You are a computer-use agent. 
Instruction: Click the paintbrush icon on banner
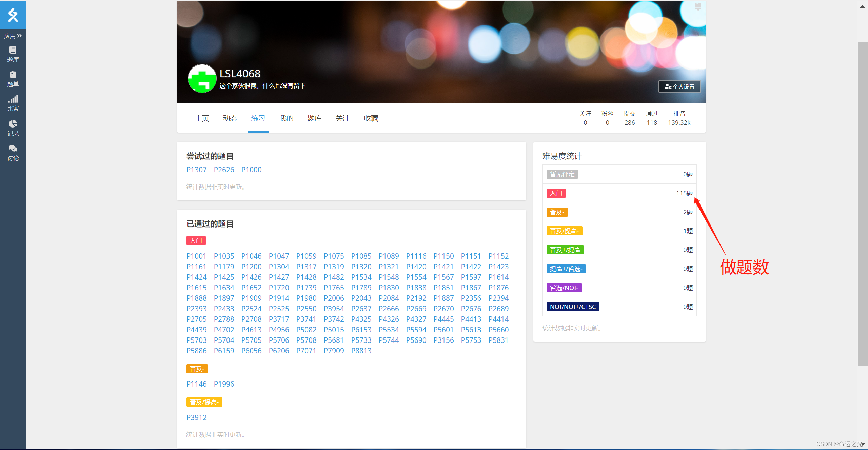pyautogui.click(x=697, y=7)
